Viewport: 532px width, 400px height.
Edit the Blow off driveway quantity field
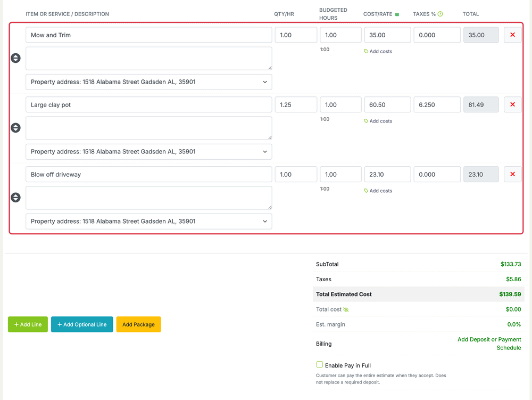[296, 174]
